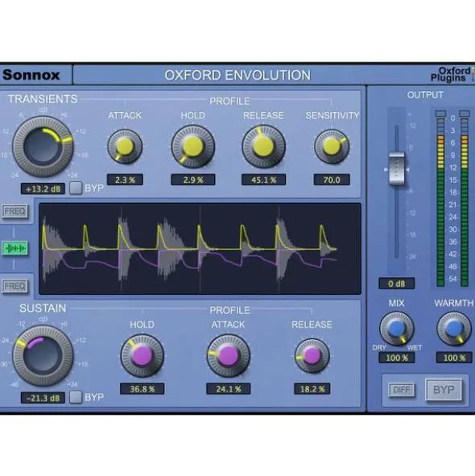The width and height of the screenshot is (475, 476).
Task: Enable the upper FREQ button for transients
Action: point(14,211)
